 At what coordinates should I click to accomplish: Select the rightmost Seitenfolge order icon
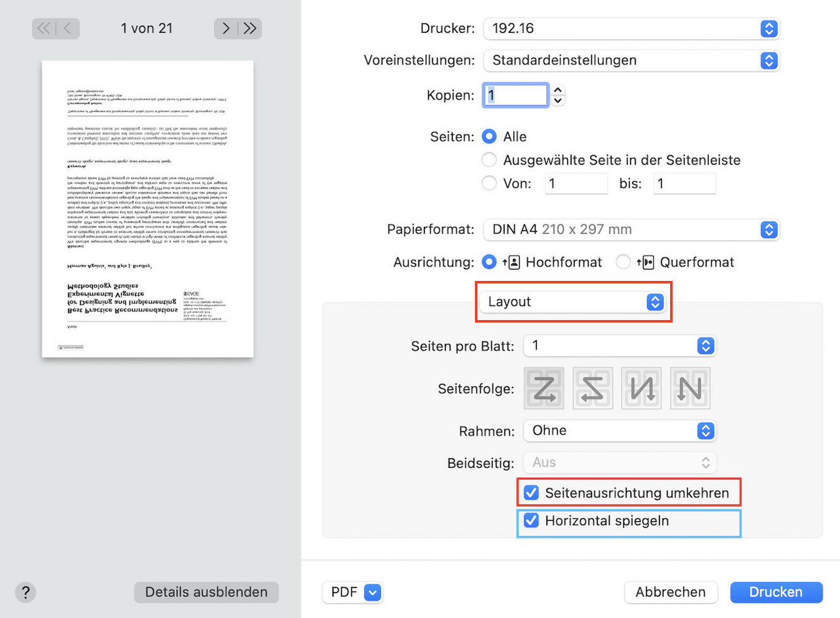point(690,388)
